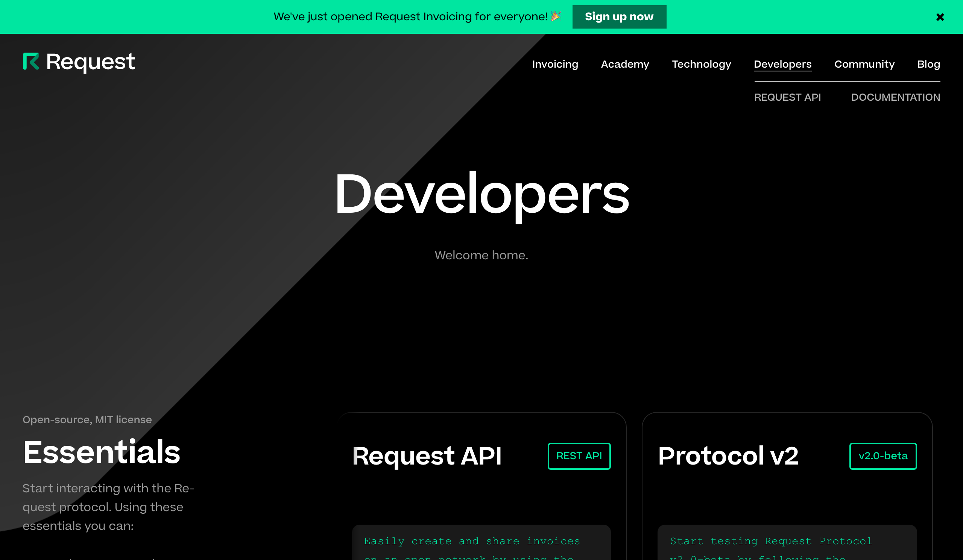This screenshot has width=963, height=560.
Task: Open the Invoicing menu item
Action: pyautogui.click(x=555, y=64)
